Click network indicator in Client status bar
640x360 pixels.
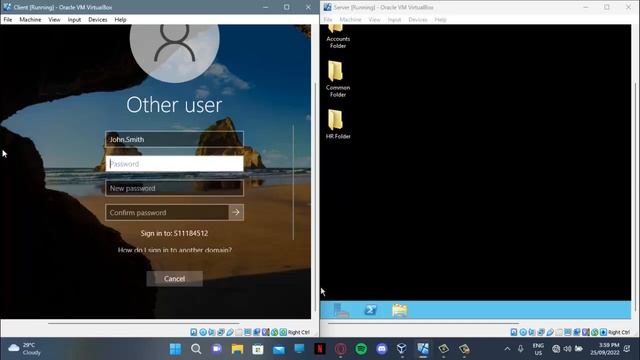pyautogui.click(x=221, y=332)
